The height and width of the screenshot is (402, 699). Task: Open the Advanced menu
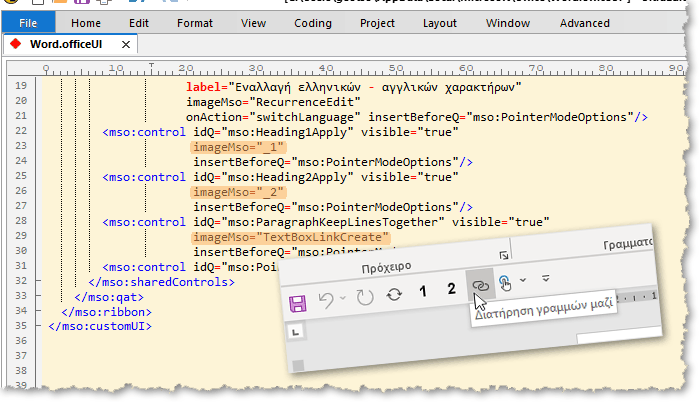pos(584,23)
